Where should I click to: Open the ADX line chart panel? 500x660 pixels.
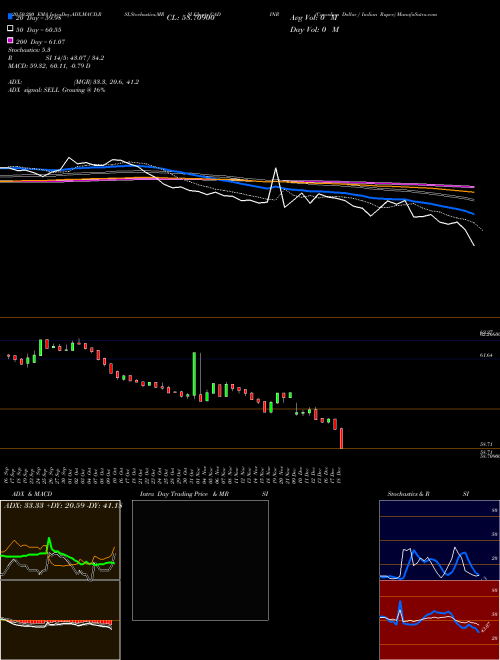coord(60,540)
